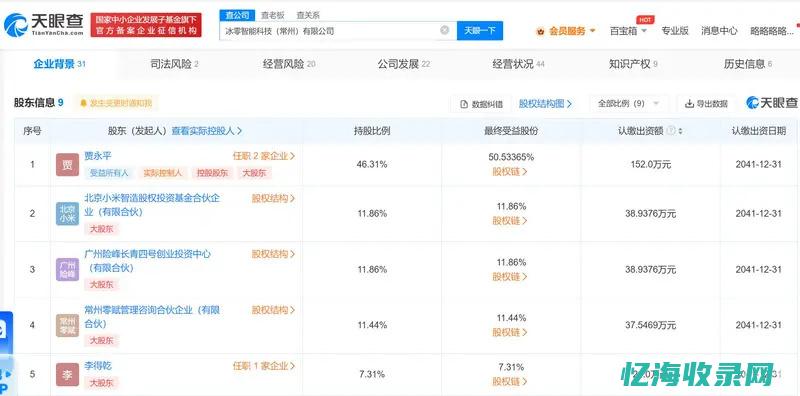Select the 公司发展 tab
800x396 pixels.
404,64
